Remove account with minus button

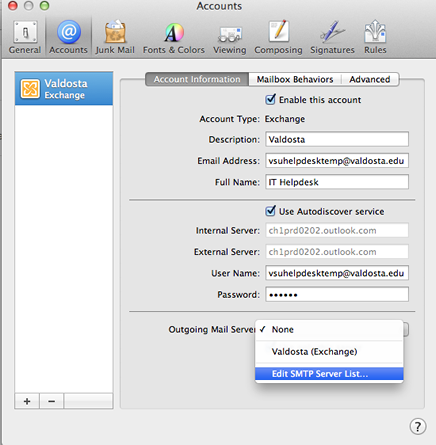click(52, 401)
